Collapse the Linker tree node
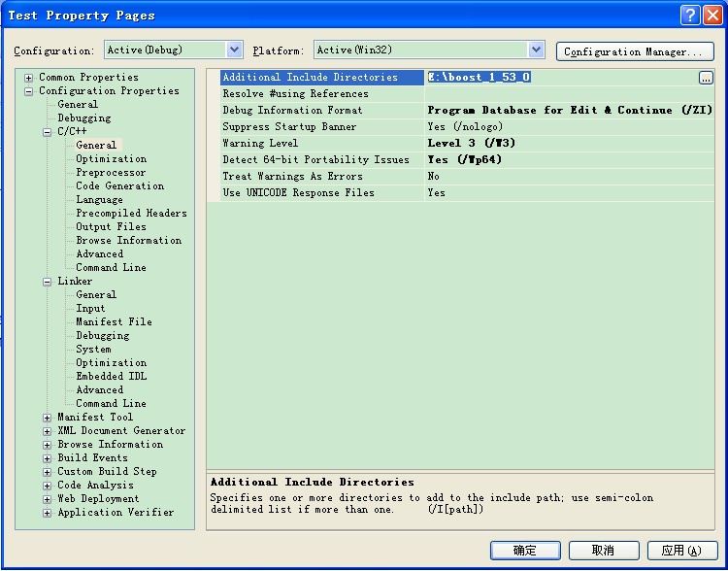Image resolution: width=728 pixels, height=571 pixels. [x=47, y=282]
